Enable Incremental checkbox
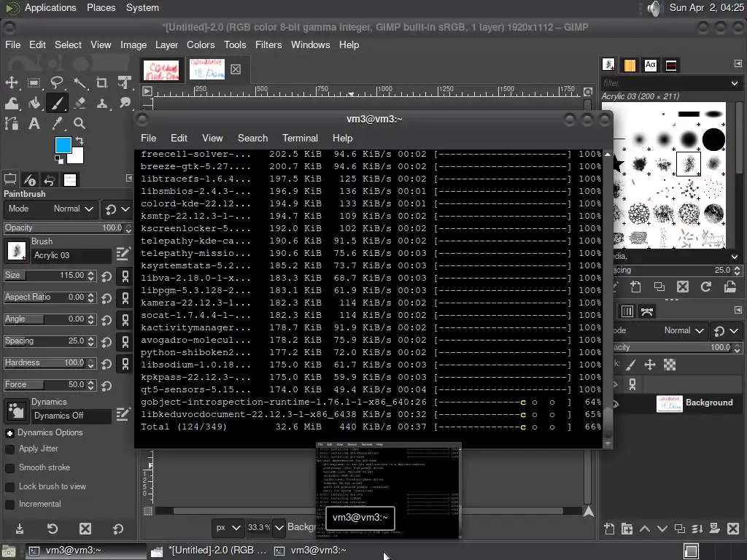This screenshot has width=747, height=560. pos(9,505)
